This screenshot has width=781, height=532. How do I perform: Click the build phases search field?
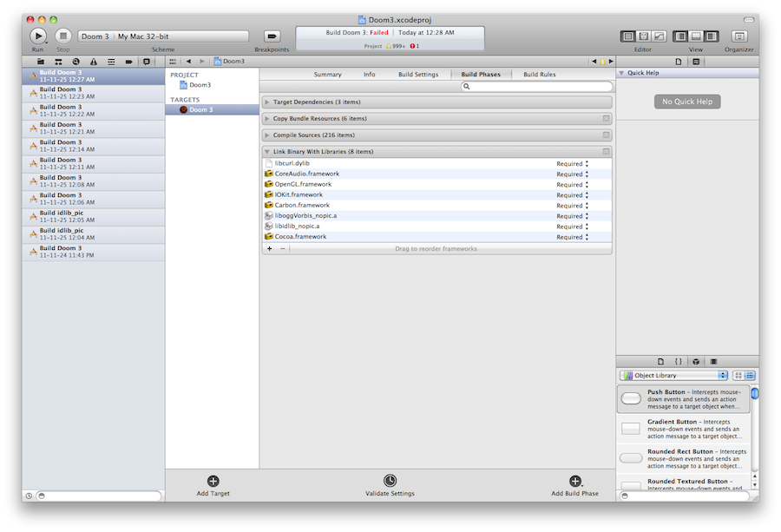537,86
